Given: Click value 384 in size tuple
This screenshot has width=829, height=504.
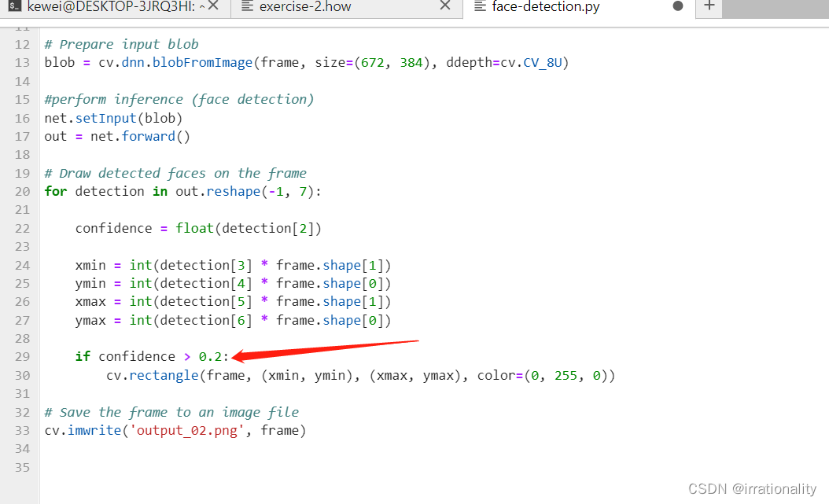Looking at the screenshot, I should (x=411, y=63).
